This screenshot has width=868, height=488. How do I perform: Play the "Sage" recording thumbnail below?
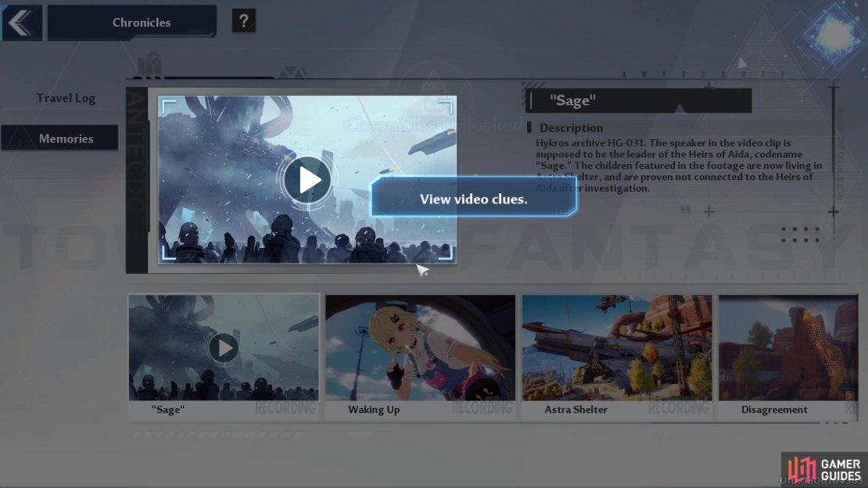click(224, 348)
